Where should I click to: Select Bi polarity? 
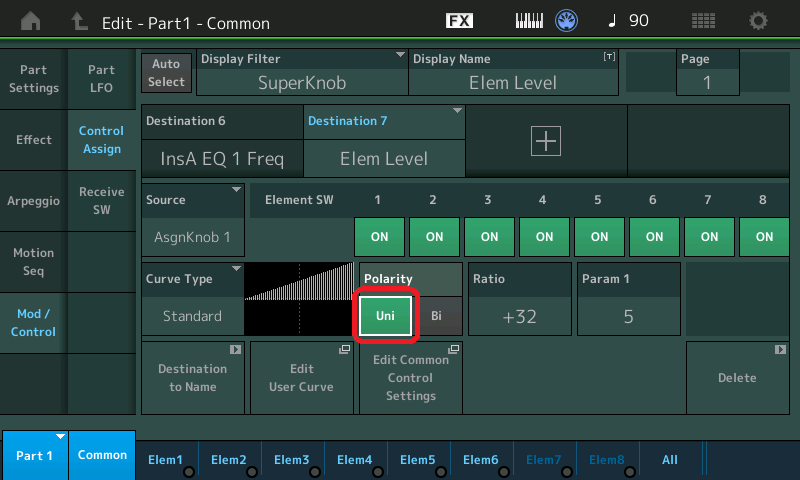pos(437,316)
